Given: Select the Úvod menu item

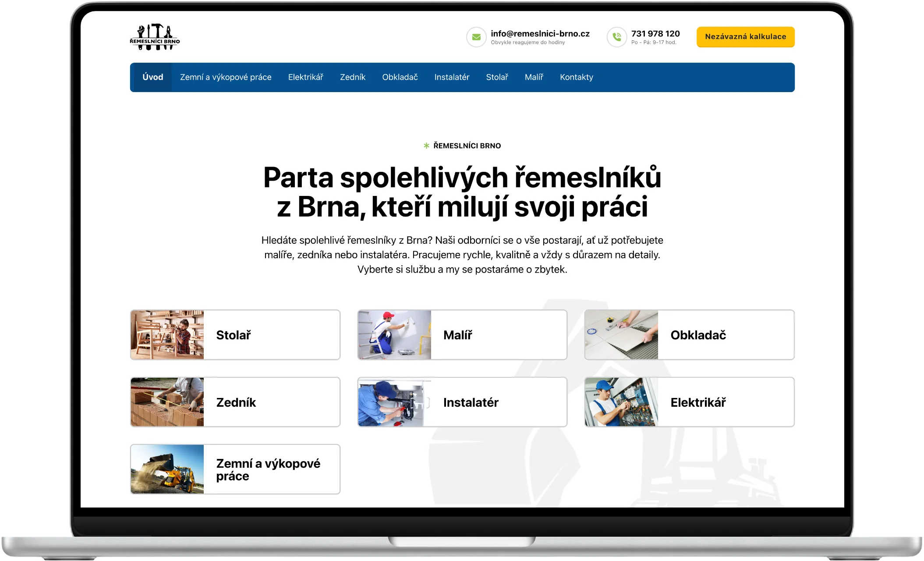Looking at the screenshot, I should click(x=152, y=77).
